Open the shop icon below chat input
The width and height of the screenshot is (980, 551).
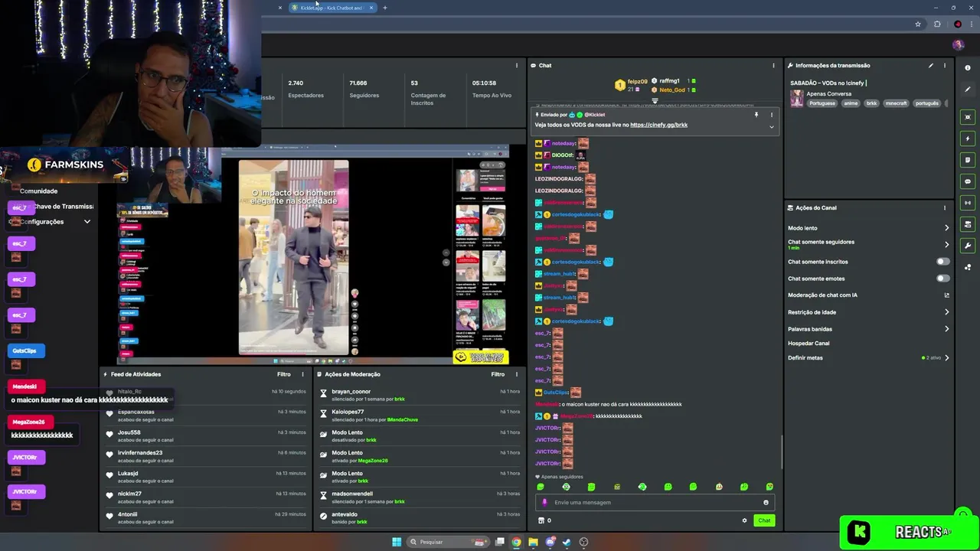541,520
